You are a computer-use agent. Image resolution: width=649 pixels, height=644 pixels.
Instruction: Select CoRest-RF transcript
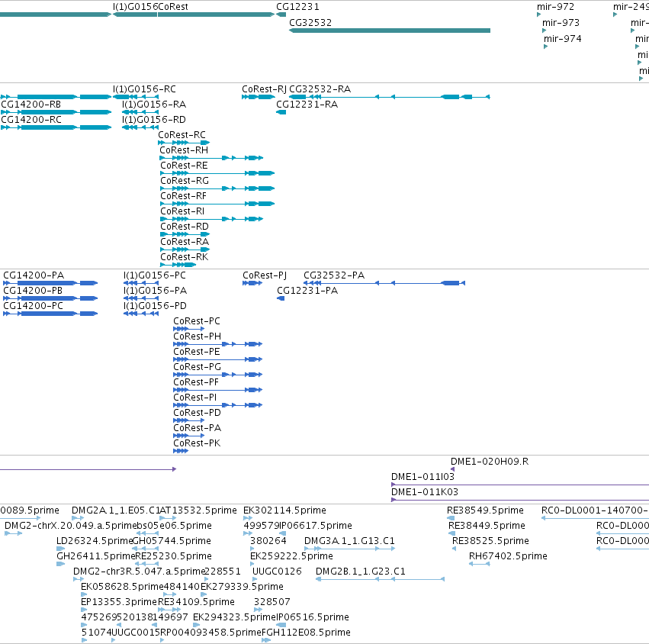(x=217, y=204)
